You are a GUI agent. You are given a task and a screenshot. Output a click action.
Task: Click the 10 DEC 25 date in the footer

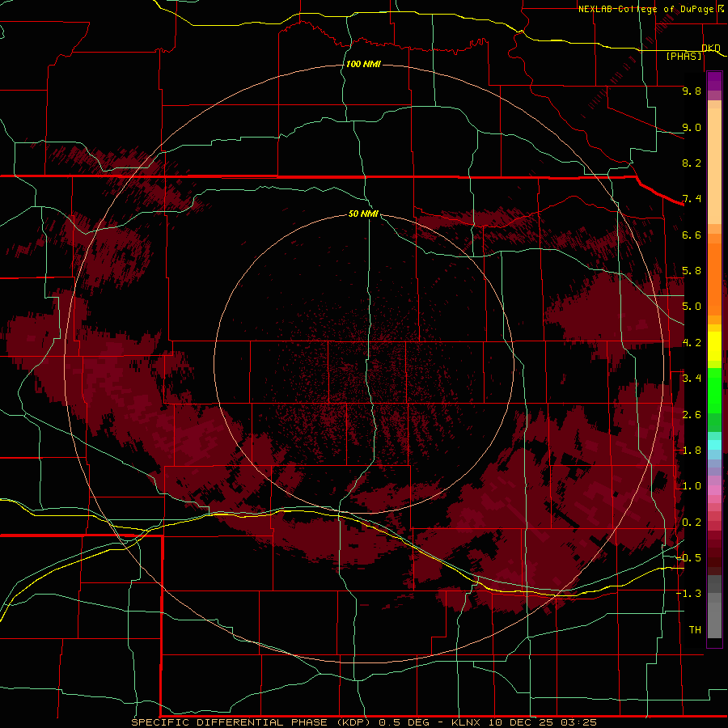(519, 722)
